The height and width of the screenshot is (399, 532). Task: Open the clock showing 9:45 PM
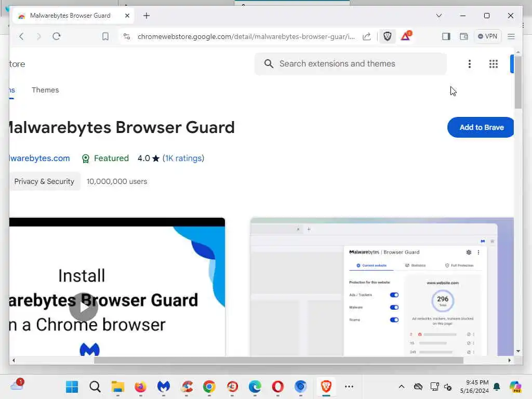pyautogui.click(x=474, y=387)
